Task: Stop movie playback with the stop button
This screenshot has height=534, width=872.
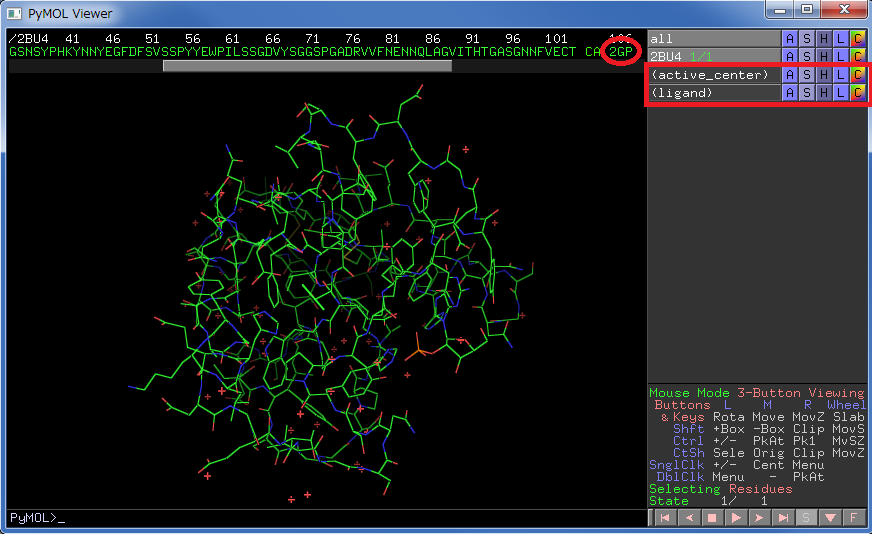Action: (712, 518)
